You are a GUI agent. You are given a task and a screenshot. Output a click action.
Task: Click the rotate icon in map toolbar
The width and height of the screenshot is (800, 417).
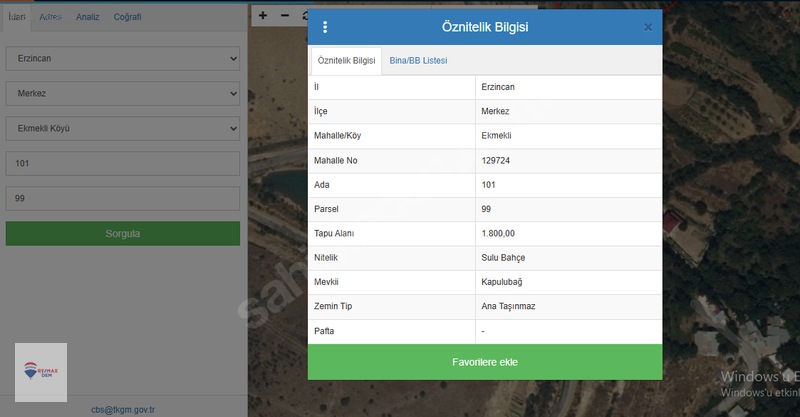[x=304, y=16]
